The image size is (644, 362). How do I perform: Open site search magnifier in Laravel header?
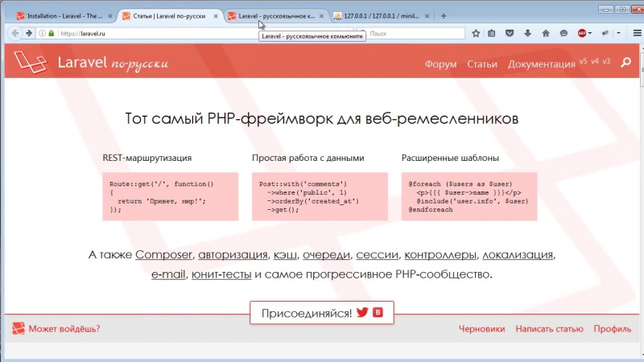coord(626,63)
